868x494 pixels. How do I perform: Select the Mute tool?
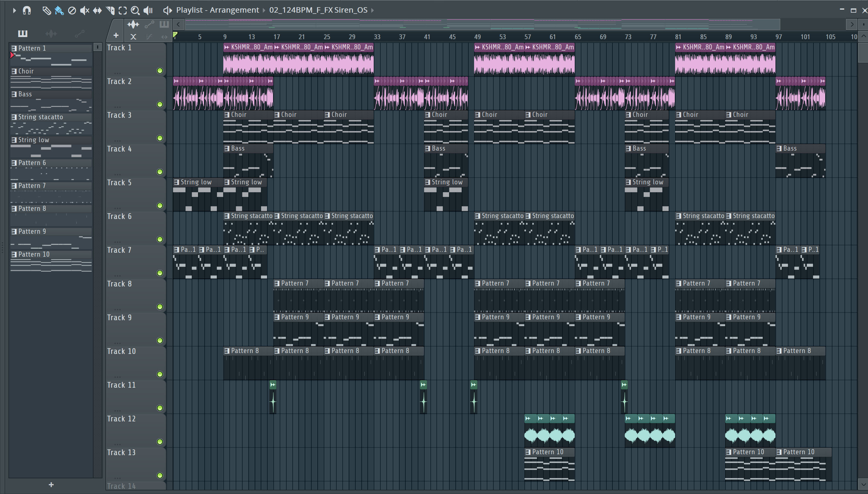pyautogui.click(x=84, y=11)
